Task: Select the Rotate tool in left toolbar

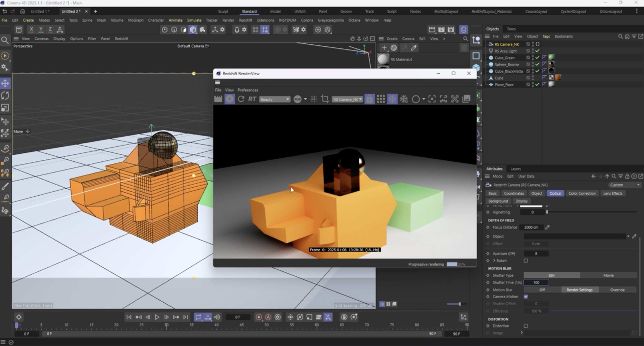Action: (5, 96)
